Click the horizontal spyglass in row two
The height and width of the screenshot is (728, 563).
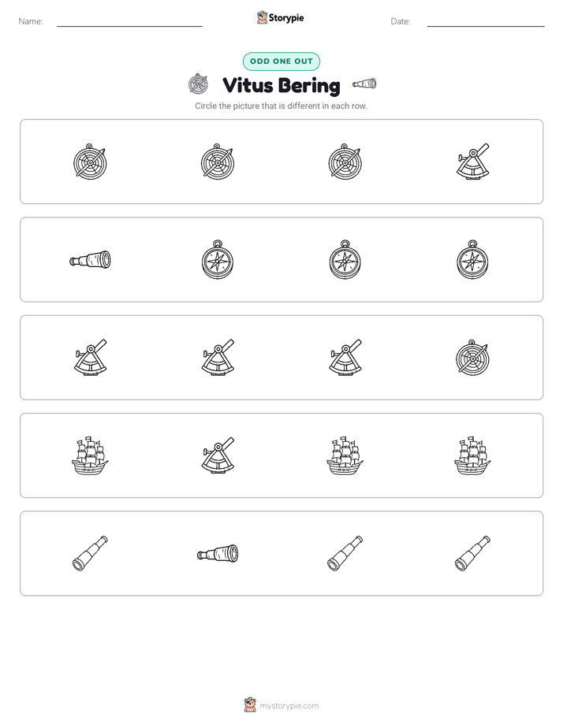coord(90,259)
